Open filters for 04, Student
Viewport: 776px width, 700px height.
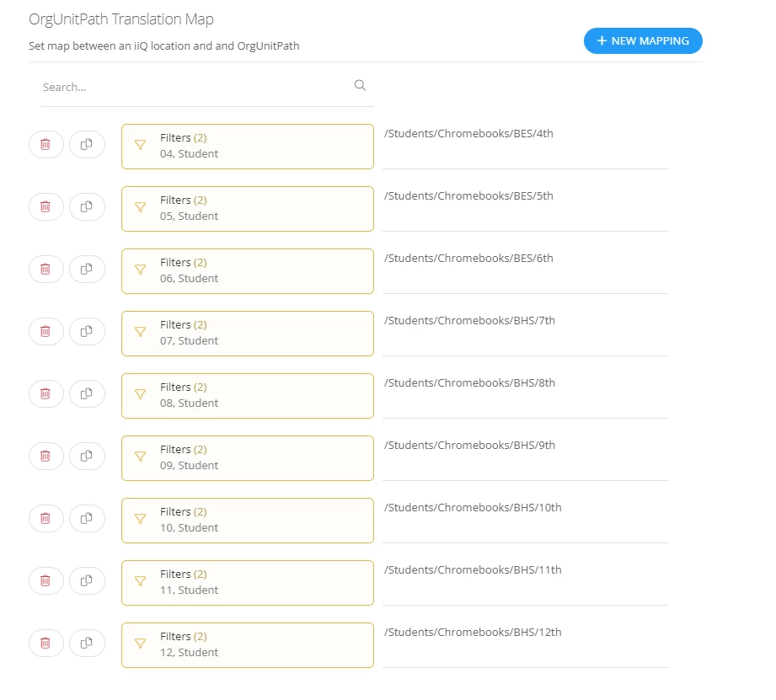tap(248, 147)
